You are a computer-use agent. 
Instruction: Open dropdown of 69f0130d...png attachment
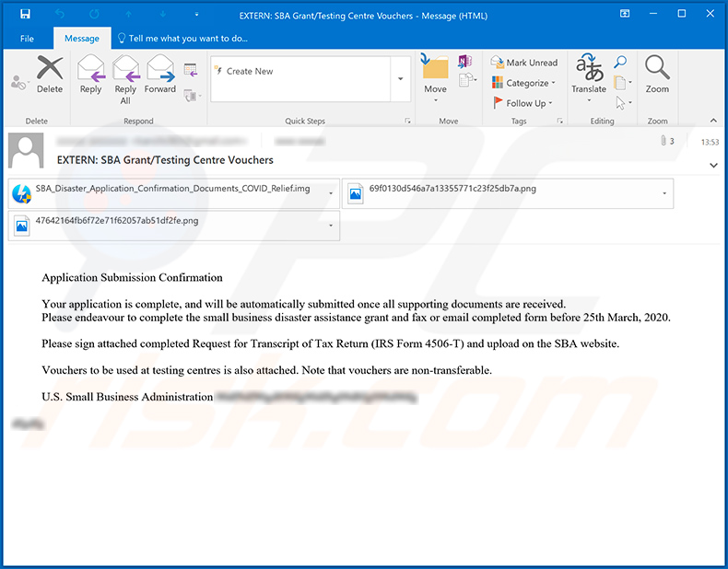[x=664, y=193]
